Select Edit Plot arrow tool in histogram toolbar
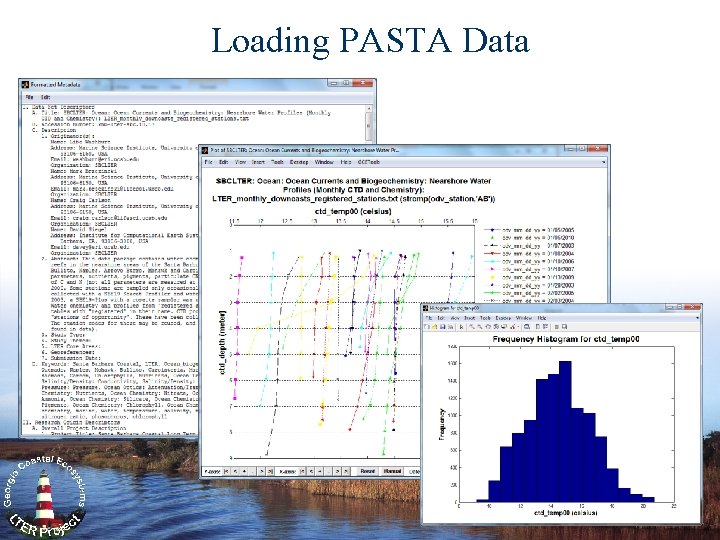The width and height of the screenshot is (720, 540). coord(461,327)
